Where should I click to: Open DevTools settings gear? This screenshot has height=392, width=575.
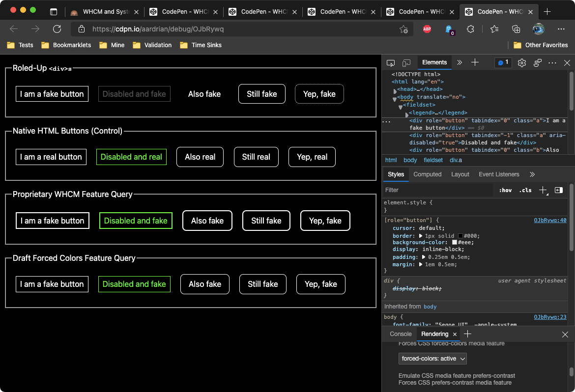pyautogui.click(x=522, y=63)
